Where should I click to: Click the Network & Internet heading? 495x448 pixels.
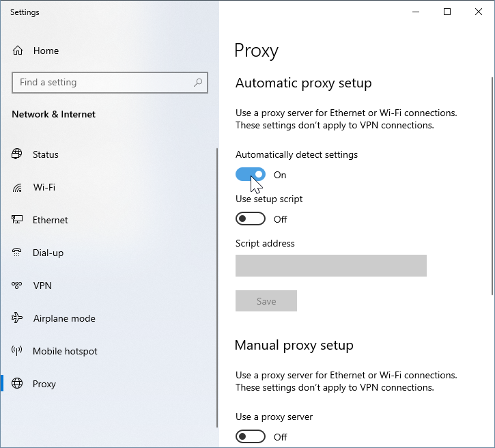click(54, 114)
